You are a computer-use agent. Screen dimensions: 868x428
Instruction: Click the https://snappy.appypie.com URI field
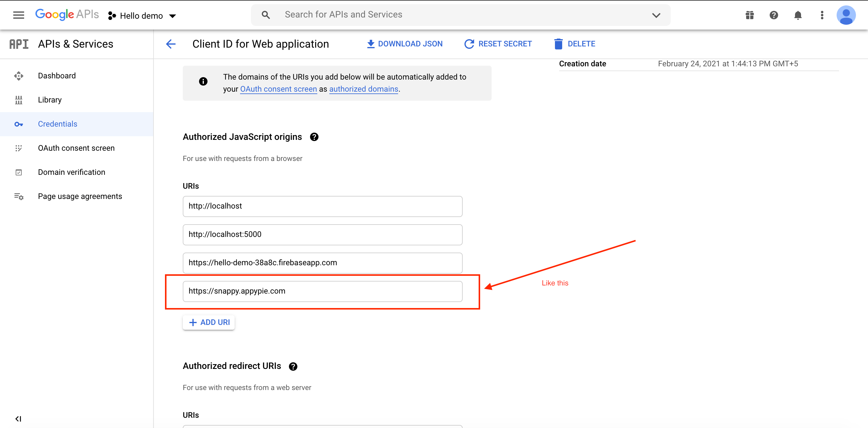tap(322, 291)
